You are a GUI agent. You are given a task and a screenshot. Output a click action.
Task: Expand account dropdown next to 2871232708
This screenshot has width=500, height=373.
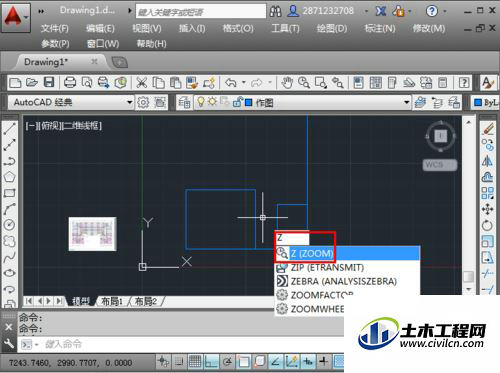366,11
